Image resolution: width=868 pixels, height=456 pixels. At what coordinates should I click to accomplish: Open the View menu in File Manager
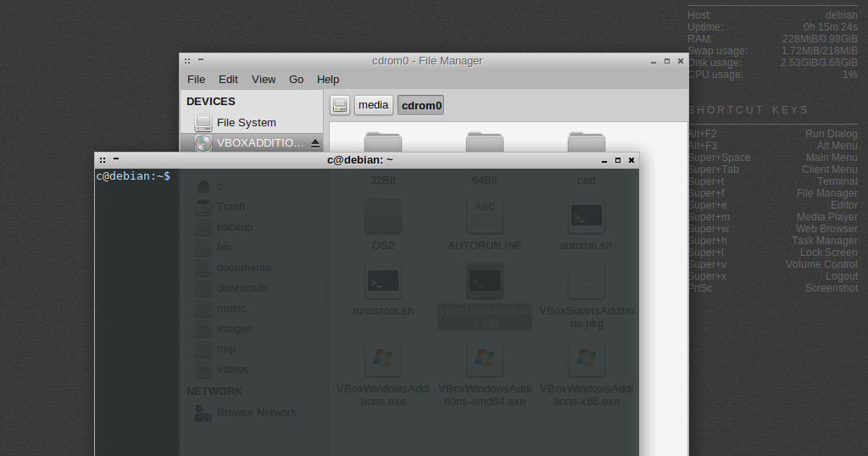click(264, 79)
